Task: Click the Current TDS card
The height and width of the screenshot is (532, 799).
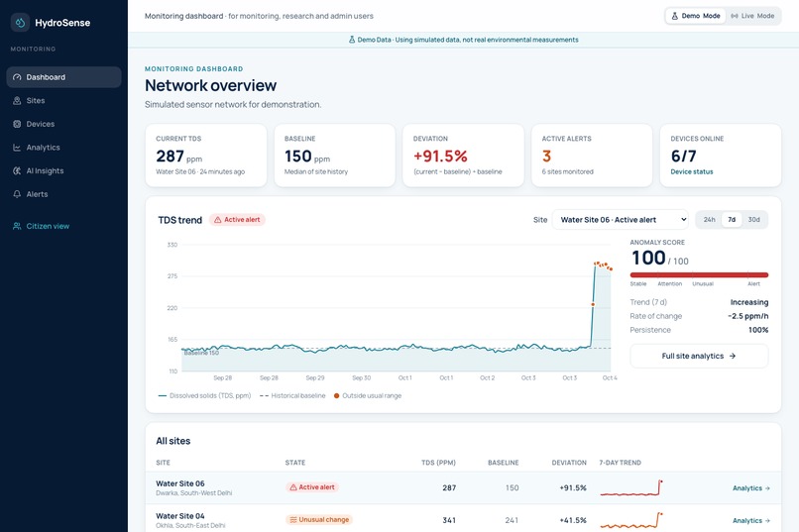Action: coord(206,156)
